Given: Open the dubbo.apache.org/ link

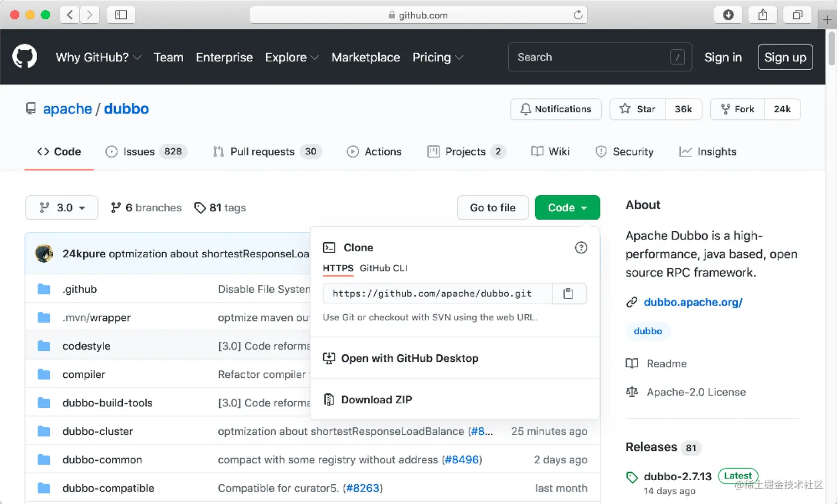Looking at the screenshot, I should pos(693,302).
